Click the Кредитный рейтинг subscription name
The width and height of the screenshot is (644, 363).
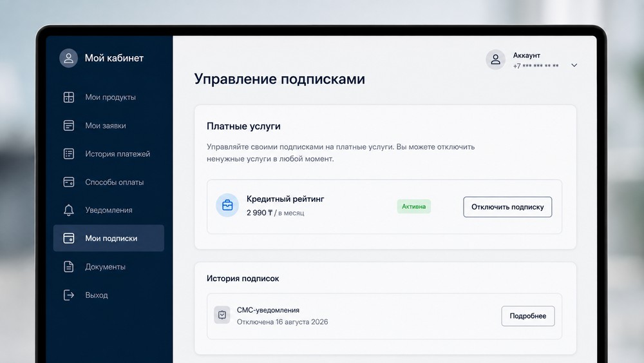(285, 199)
